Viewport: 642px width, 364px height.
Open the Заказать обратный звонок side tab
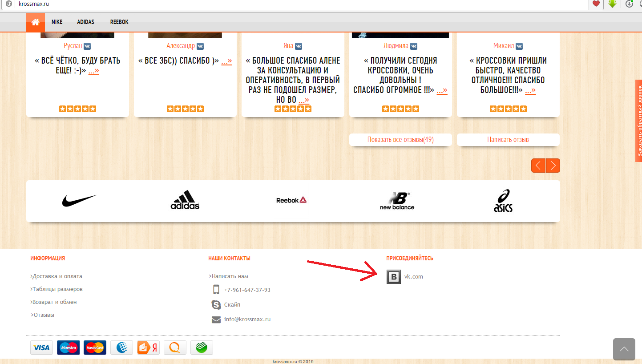pos(638,121)
